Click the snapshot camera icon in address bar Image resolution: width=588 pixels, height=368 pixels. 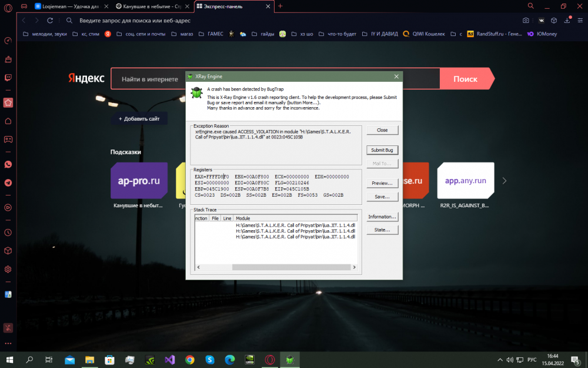[526, 20]
